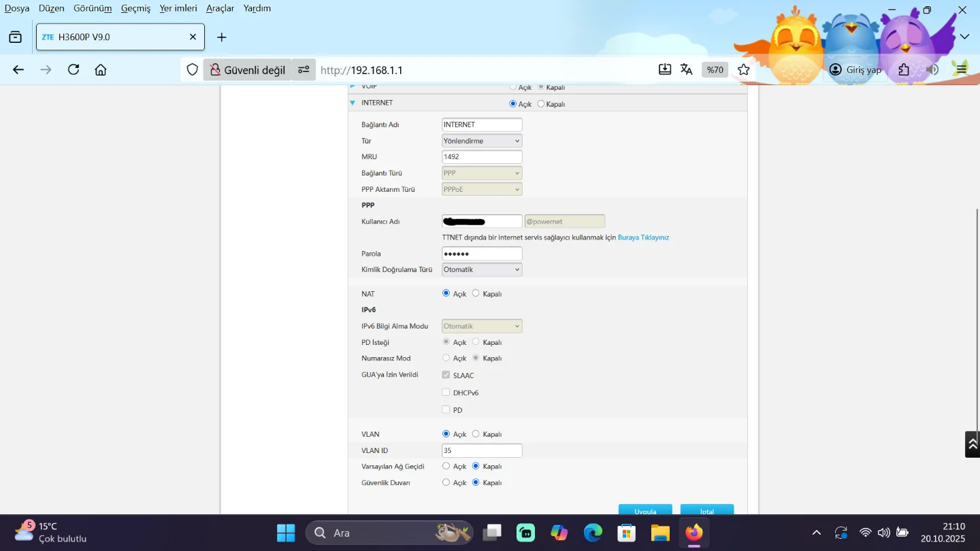Screen dimensions: 980x551
Task: Open the downloads panel
Action: (665, 69)
